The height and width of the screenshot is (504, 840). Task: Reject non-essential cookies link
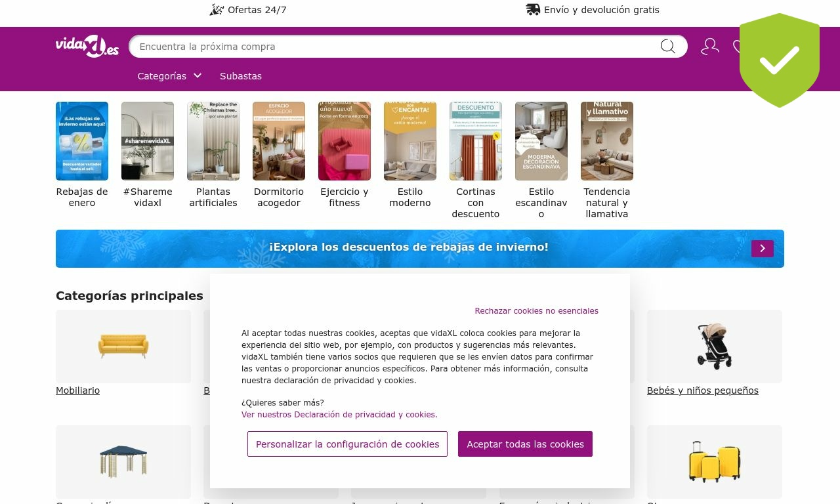536,311
